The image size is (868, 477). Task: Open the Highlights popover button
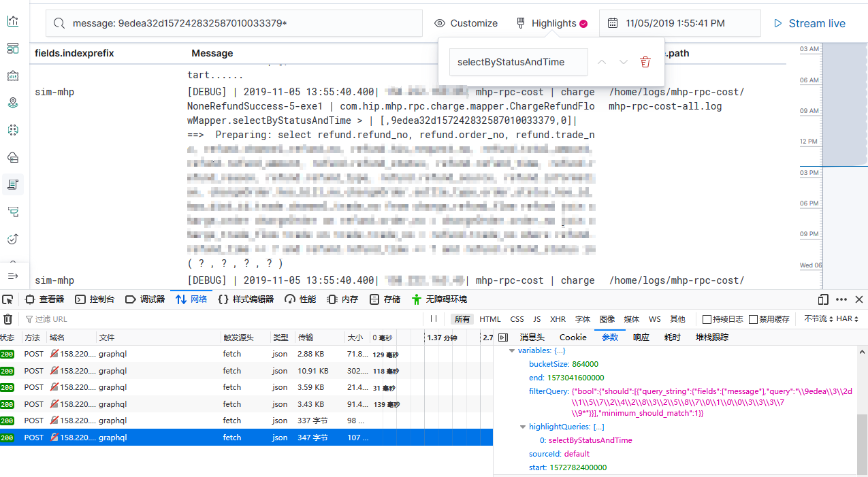[551, 23]
